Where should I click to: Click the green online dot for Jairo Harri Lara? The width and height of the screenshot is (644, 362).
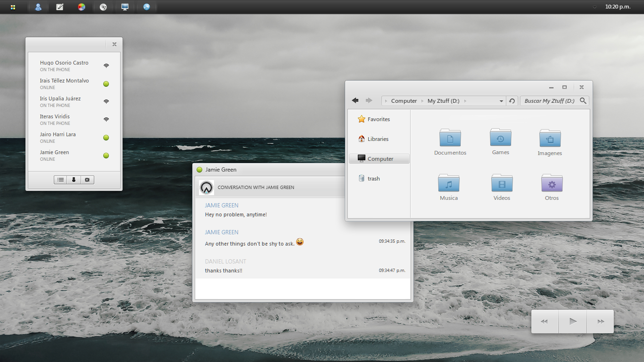106,138
